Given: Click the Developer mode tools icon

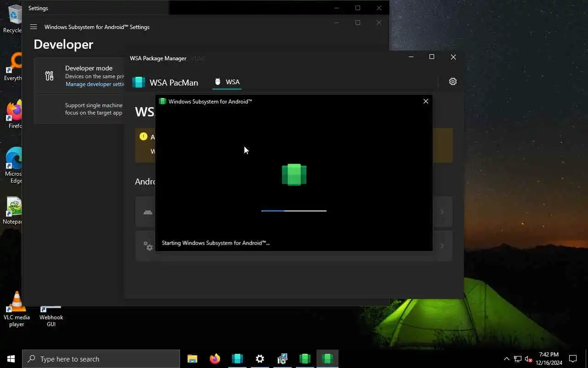Looking at the screenshot, I should pos(49,76).
